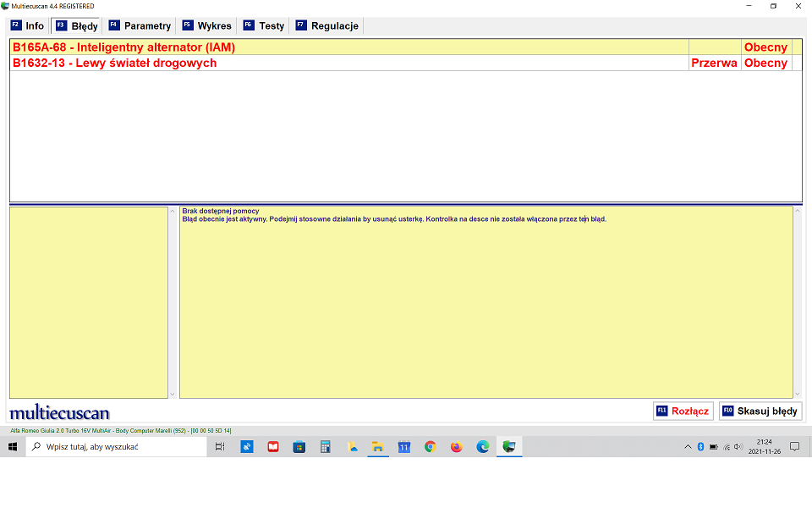Click the F6 key icon beside Testy

pyautogui.click(x=249, y=25)
